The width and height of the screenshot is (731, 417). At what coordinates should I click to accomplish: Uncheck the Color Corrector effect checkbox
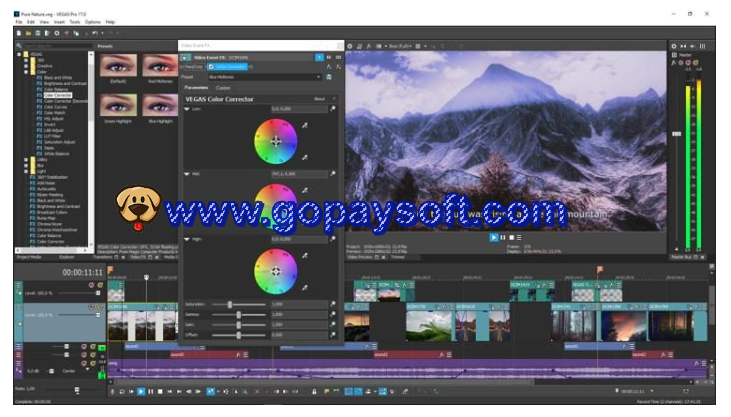pos(211,67)
